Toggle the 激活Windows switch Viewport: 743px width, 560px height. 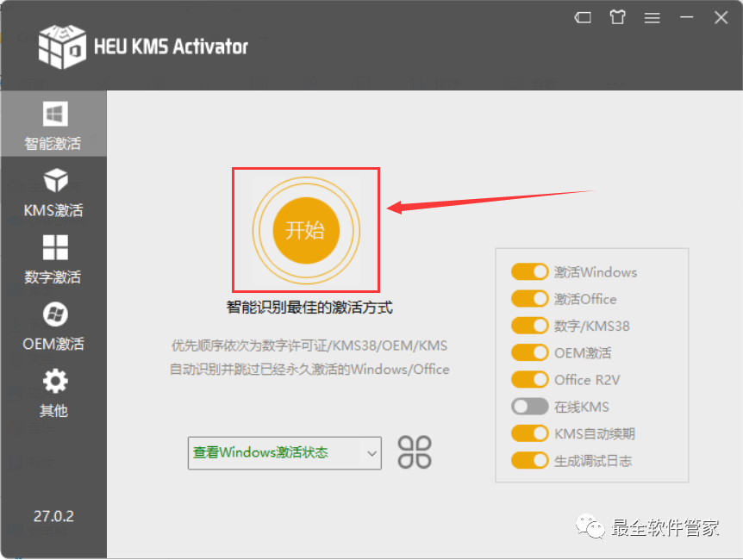pos(530,272)
